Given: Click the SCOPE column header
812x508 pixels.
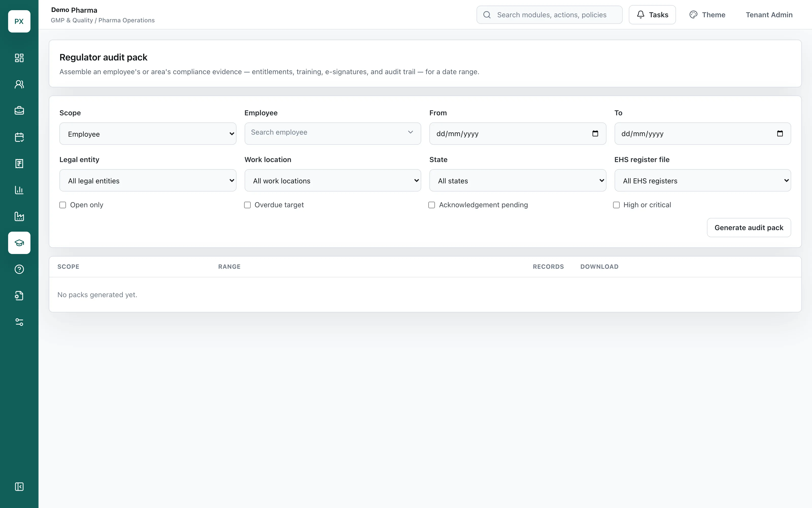Looking at the screenshot, I should (69, 266).
